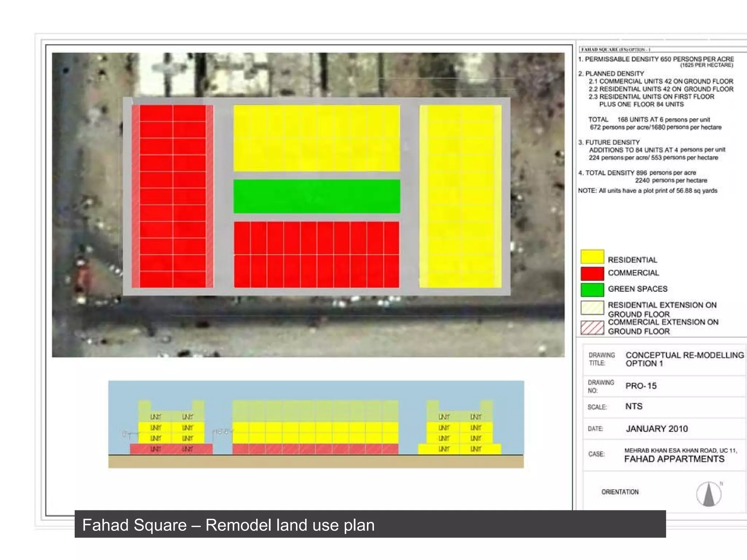This screenshot has width=747, height=560.
Task: Click the 'RESIDENTIAL EXTENSION ON GROUND FLOOR' legend label
Action: pyautogui.click(x=662, y=310)
